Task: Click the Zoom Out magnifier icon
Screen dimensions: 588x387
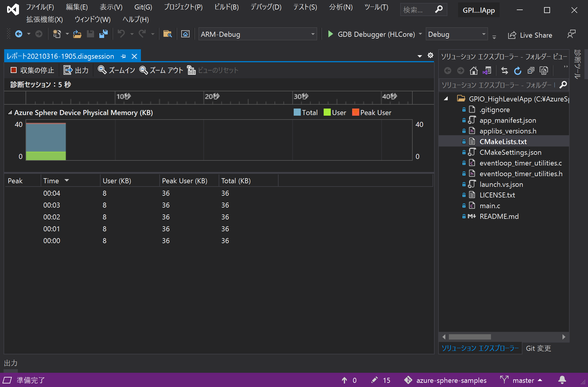Action: (144, 70)
